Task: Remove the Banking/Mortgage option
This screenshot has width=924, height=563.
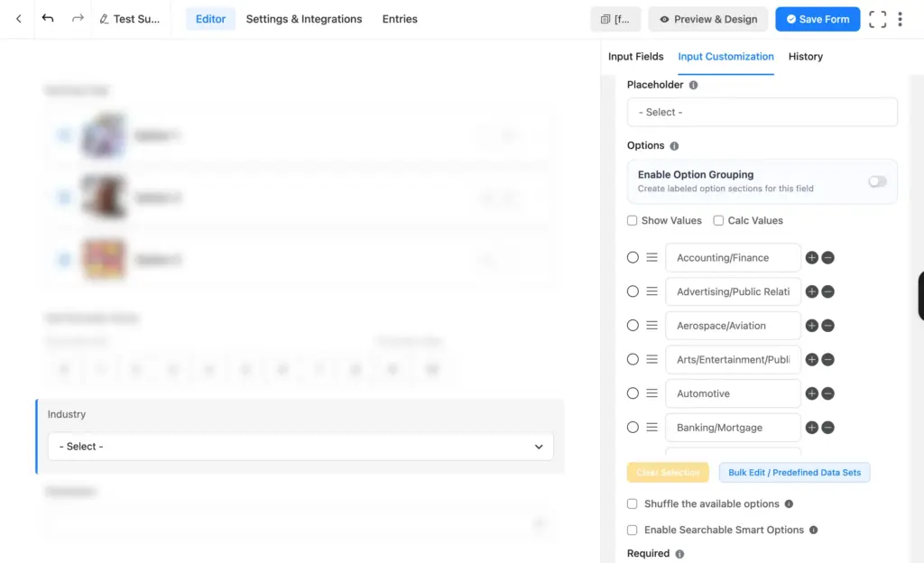Action: point(828,428)
